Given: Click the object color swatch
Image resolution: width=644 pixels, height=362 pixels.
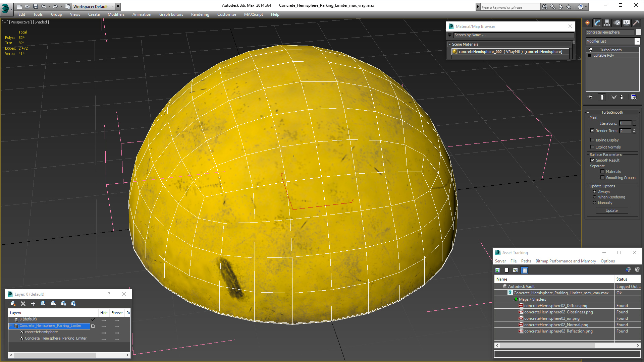Looking at the screenshot, I should 639,32.
